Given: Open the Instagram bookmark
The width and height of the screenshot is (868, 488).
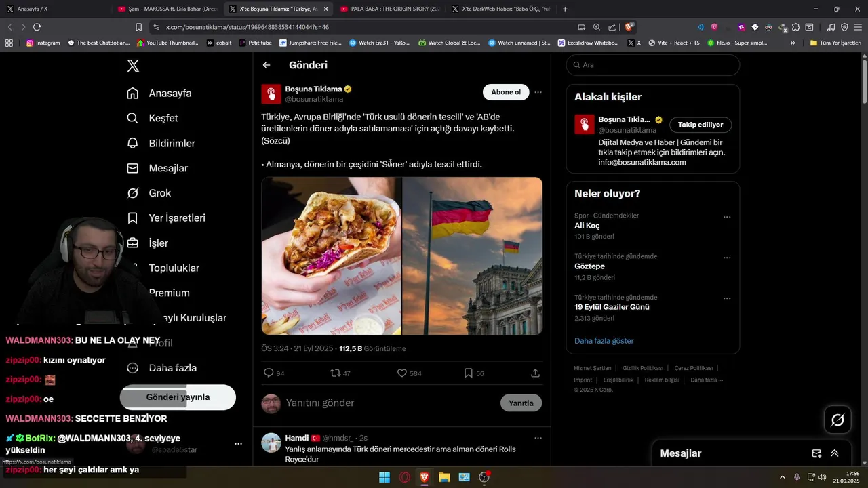Looking at the screenshot, I should click(43, 43).
